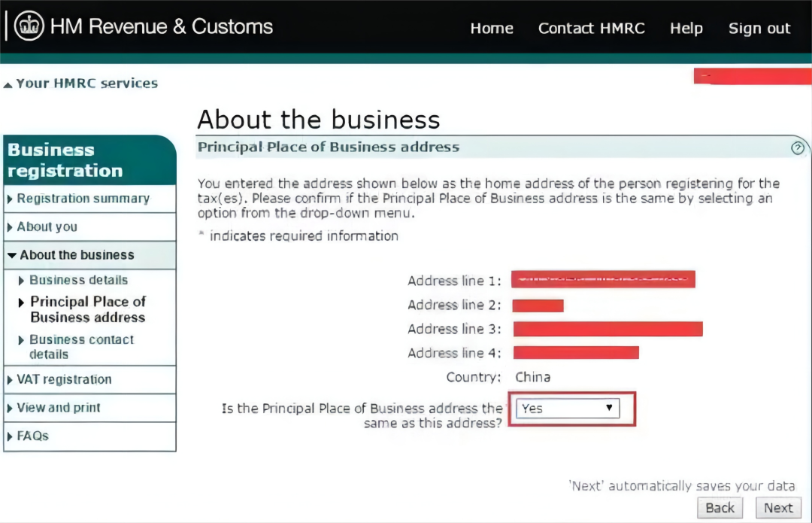The height and width of the screenshot is (523, 812).
Task: Collapse the Your HMRC services menu
Action: 80,84
